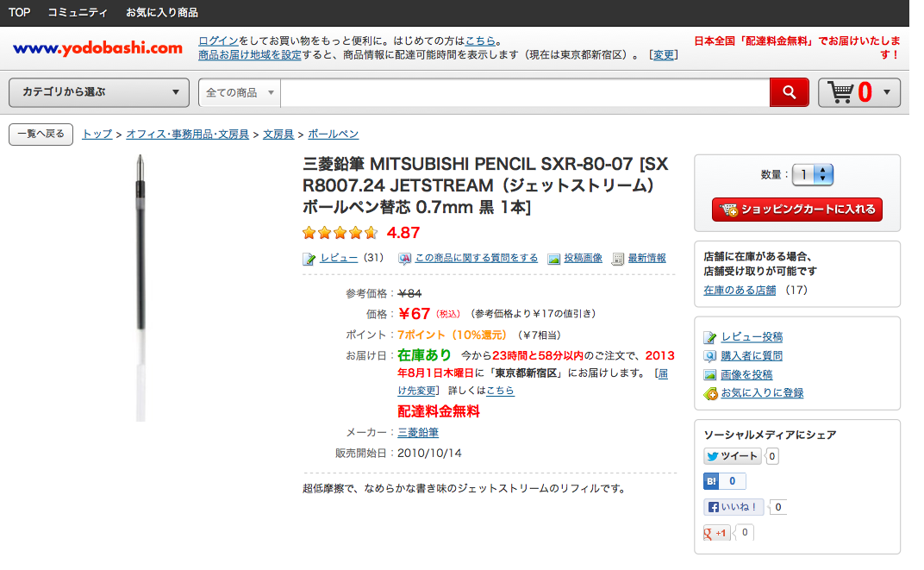This screenshot has height=570, width=924.
Task: Expand the cart dropdown arrow
Action: (887, 92)
